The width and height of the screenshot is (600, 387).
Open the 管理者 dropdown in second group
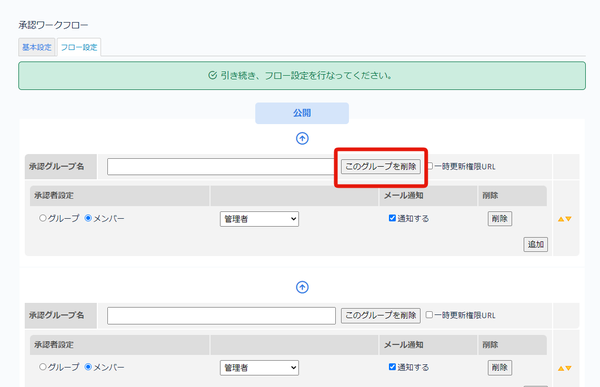click(259, 368)
